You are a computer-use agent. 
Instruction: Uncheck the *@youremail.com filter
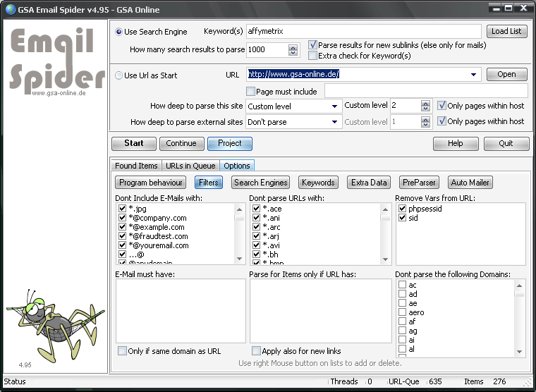pos(123,245)
